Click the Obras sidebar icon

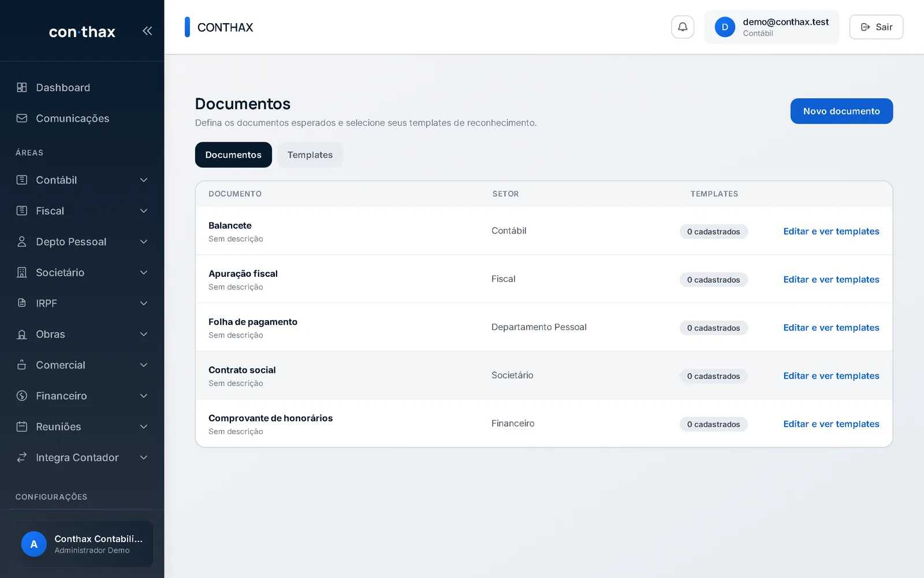[22, 334]
